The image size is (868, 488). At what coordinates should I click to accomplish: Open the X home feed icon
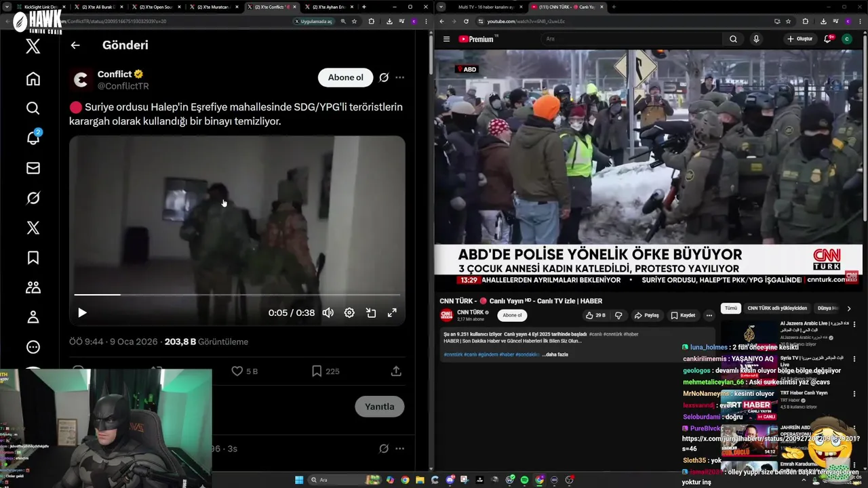pyautogui.click(x=33, y=79)
